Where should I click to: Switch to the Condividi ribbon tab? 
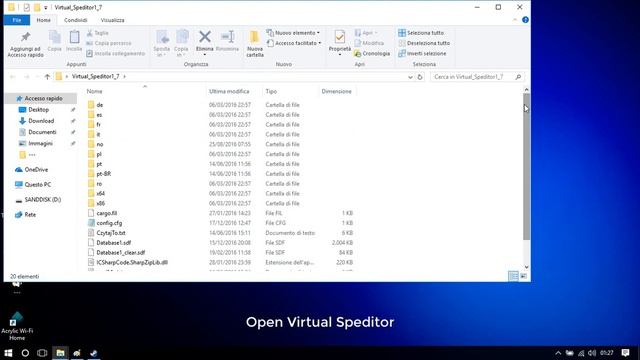tap(76, 20)
